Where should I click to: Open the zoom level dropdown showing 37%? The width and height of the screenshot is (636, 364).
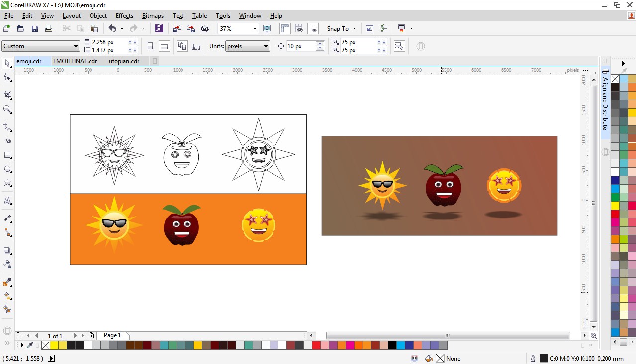tap(255, 29)
